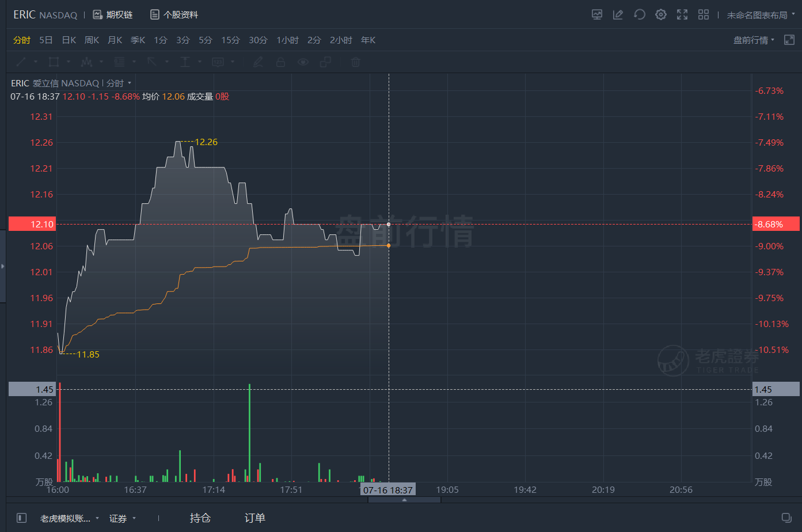Click the 07-16 18:37 time axis marker
Viewport: 802px width, 532px height.
coord(388,490)
